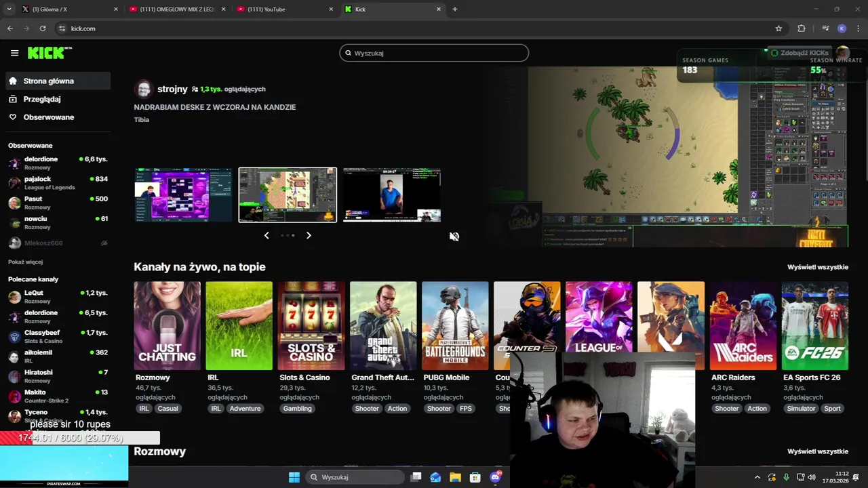
Task: Click the Adventure tag under IRL
Action: [x=245, y=409]
